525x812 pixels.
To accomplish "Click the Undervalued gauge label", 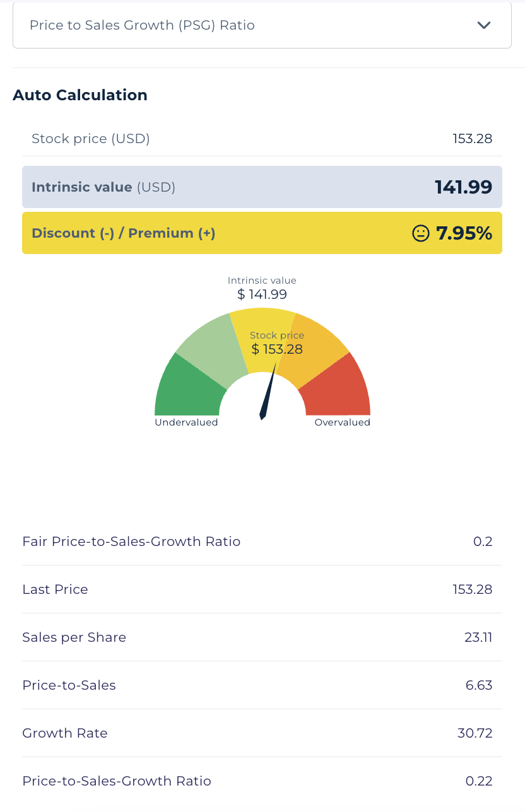I will pyautogui.click(x=186, y=422).
